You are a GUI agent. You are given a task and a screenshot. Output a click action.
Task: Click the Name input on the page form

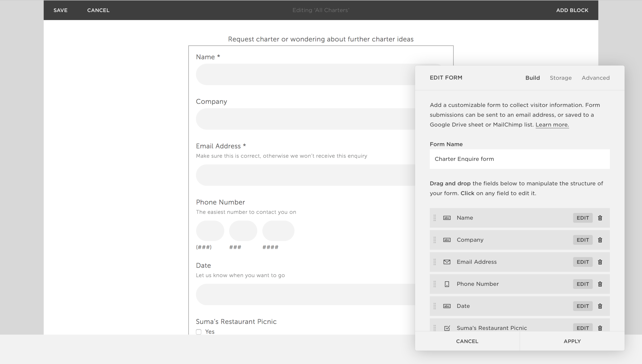click(x=305, y=74)
